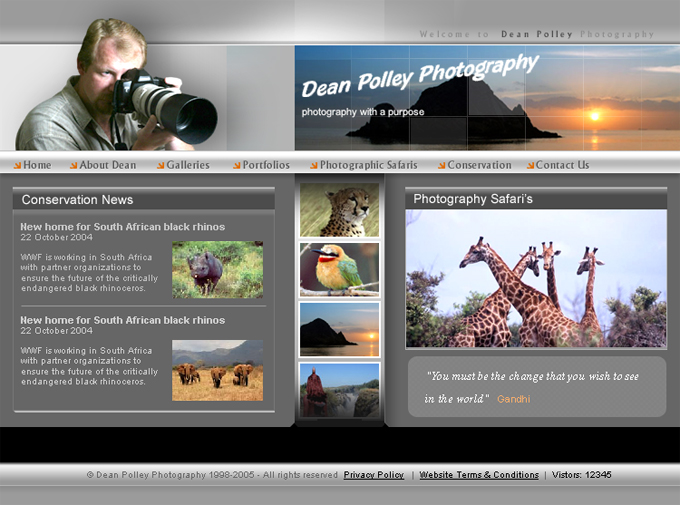Click the orange arrow beside Conservation
Image resolution: width=680 pixels, height=505 pixels.
[x=442, y=165]
